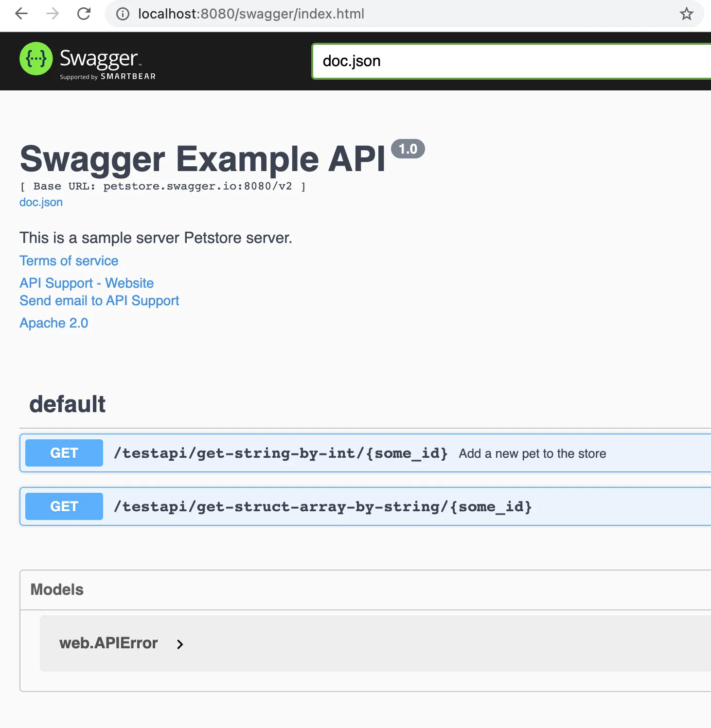Reload the Swagger page
The width and height of the screenshot is (711, 728).
[x=84, y=14]
